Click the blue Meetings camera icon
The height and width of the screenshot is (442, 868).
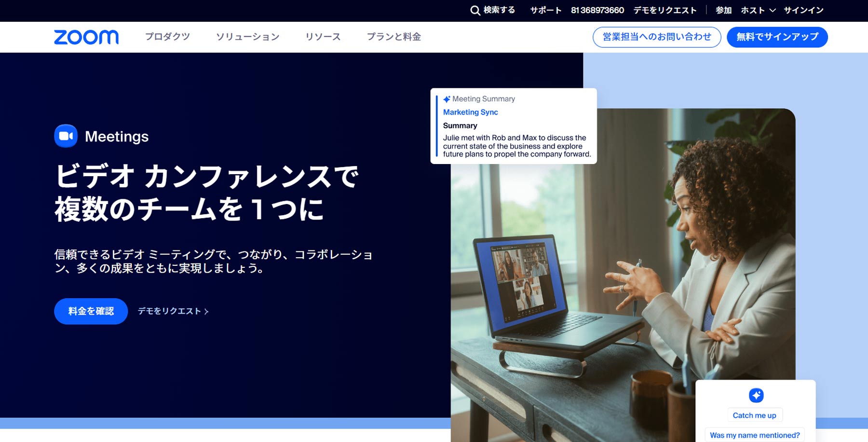[x=66, y=136]
